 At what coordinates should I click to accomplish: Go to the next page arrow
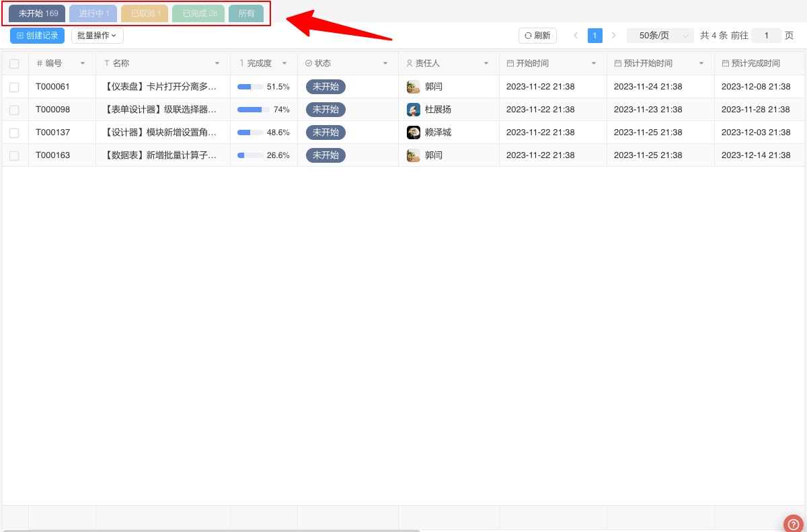613,36
